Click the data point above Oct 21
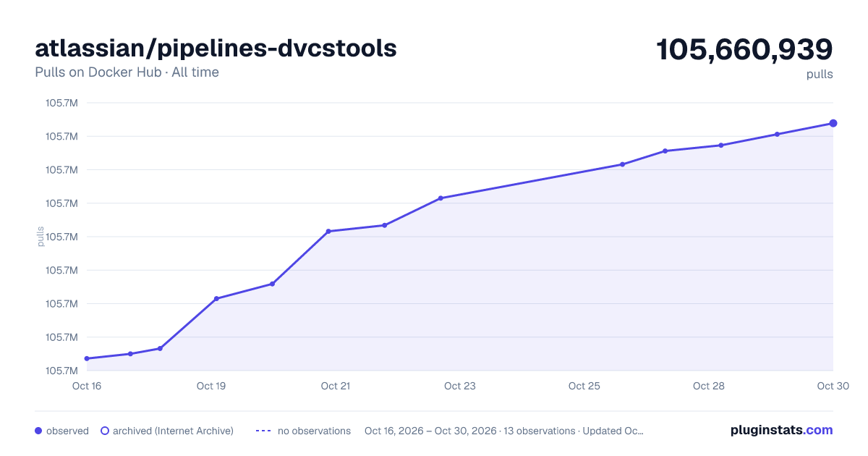Viewport: 868px width, 456px height. (328, 232)
